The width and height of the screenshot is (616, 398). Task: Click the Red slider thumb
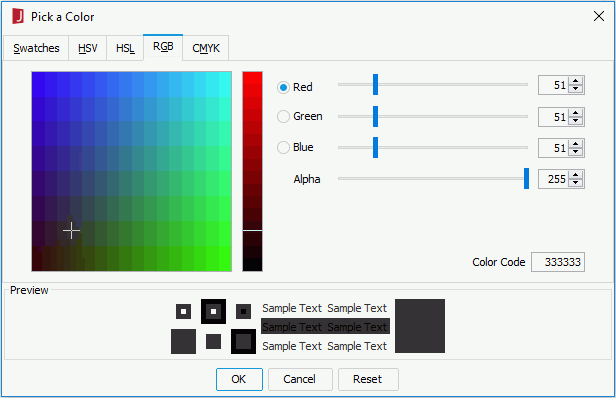(x=376, y=84)
